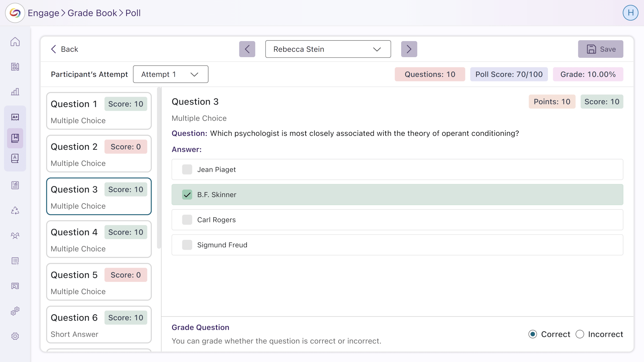This screenshot has height=362, width=644.
Task: Open the double gears sidebar icon
Action: 15,311
